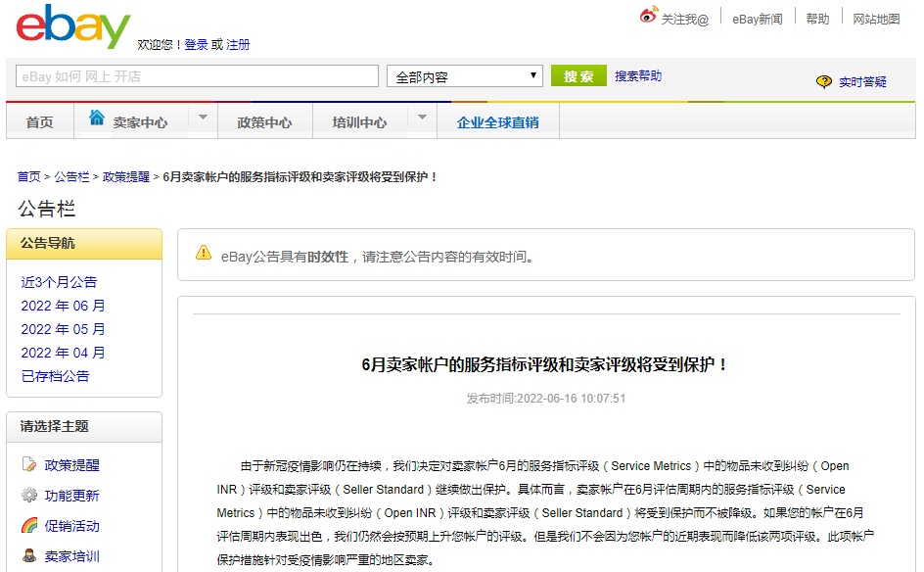
Task: Click inside the search input field
Action: pyautogui.click(x=196, y=74)
